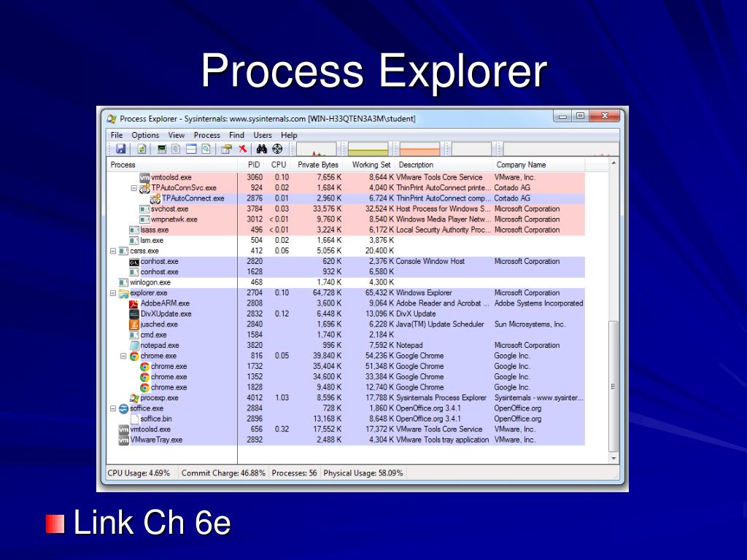Sort by the Working Set column header
Viewport: 747px width, 560px height.
tap(369, 165)
